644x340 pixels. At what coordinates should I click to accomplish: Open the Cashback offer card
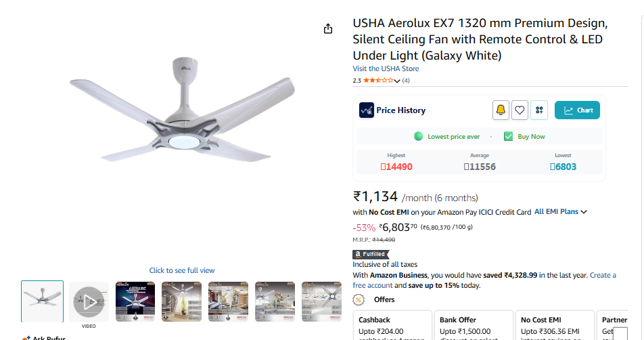(x=392, y=326)
